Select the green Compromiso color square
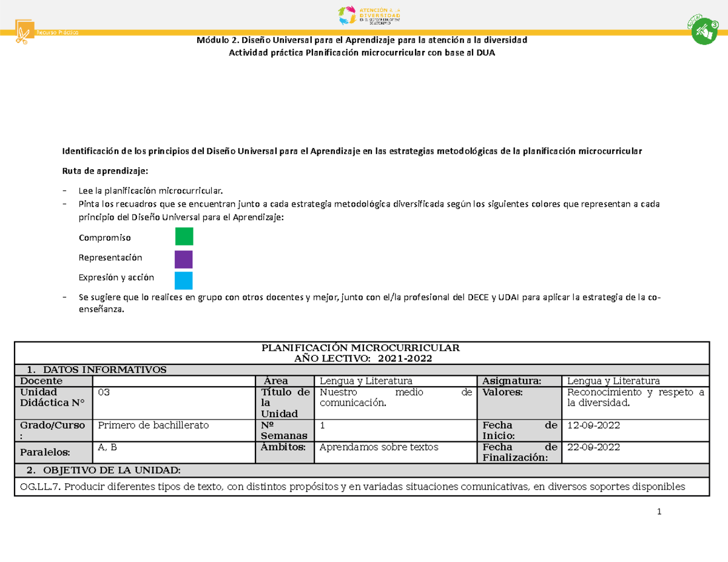728x562 pixels. click(x=183, y=236)
